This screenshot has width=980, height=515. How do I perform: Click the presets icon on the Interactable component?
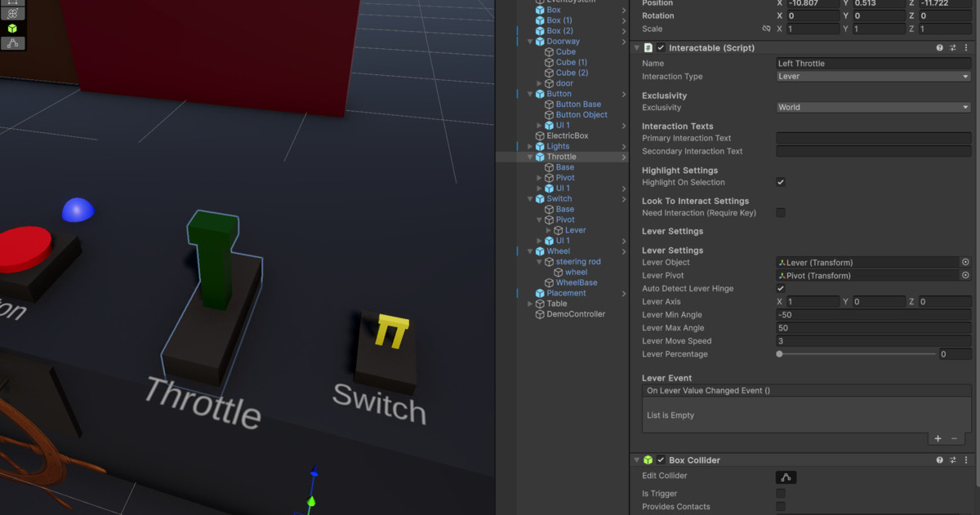pos(952,47)
